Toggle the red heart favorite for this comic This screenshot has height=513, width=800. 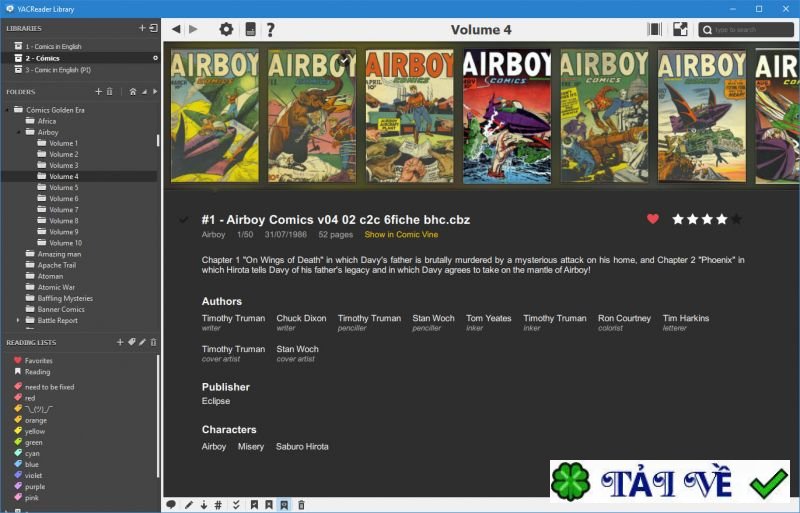[x=653, y=219]
